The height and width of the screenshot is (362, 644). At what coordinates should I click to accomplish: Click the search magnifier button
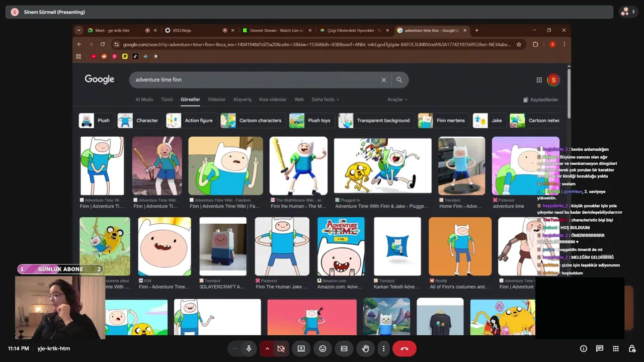pyautogui.click(x=399, y=80)
